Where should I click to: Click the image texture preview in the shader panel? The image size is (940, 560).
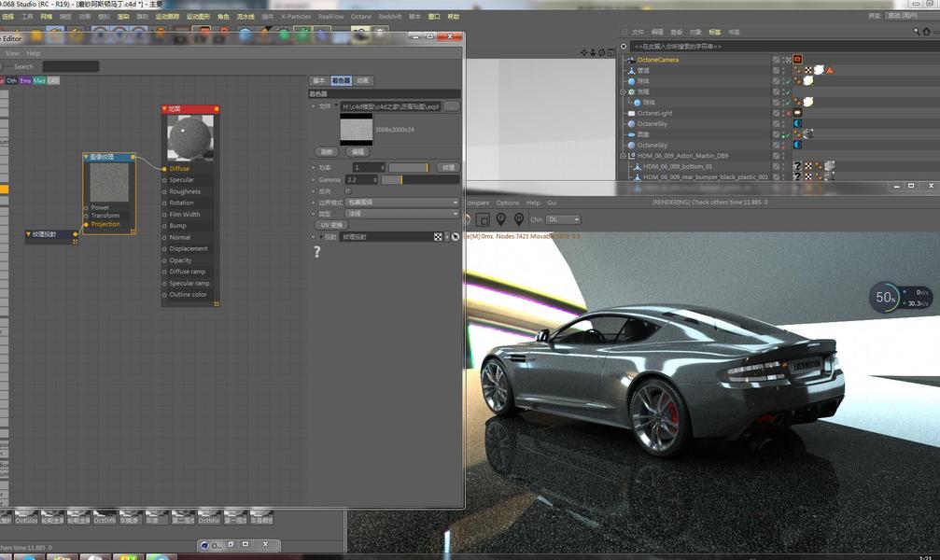[356, 130]
